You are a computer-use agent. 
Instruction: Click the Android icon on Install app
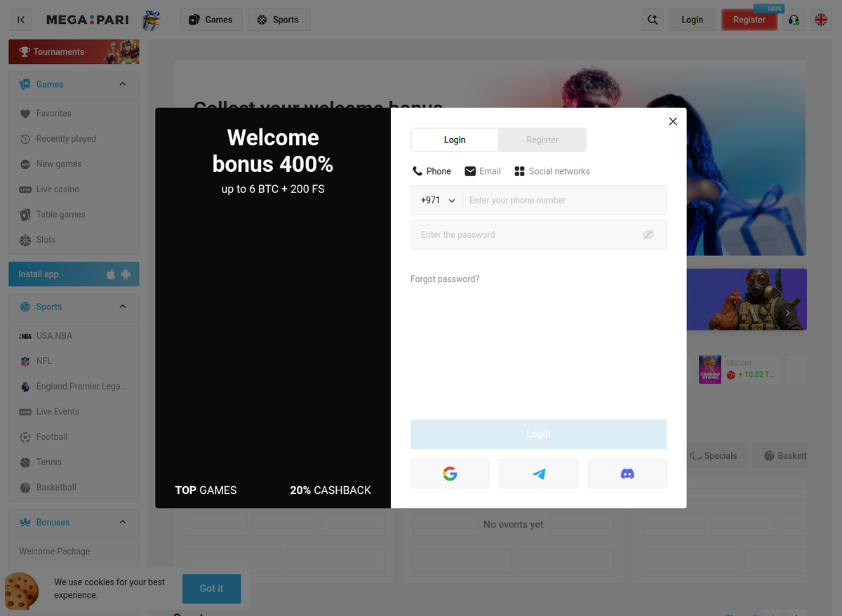coord(126,274)
